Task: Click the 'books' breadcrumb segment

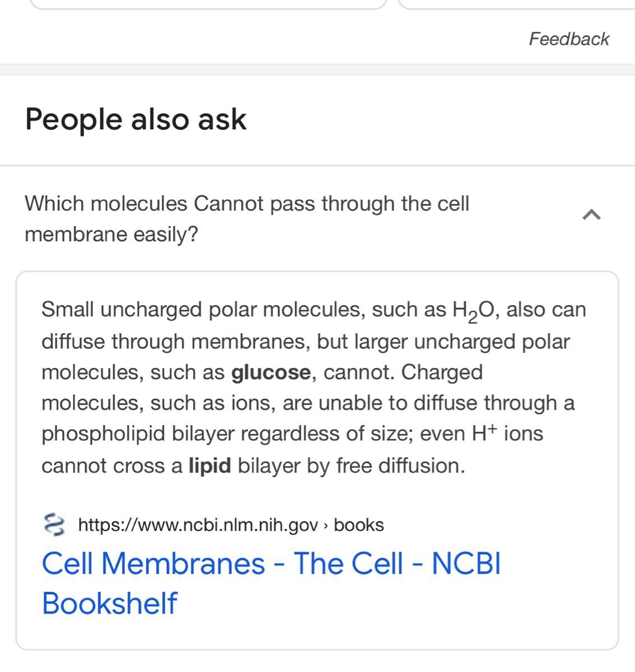Action: pyautogui.click(x=358, y=525)
